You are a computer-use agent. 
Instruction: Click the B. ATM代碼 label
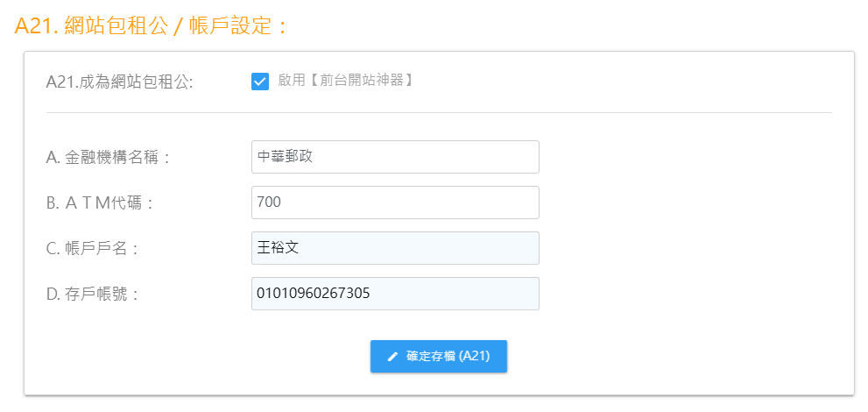tap(99, 203)
